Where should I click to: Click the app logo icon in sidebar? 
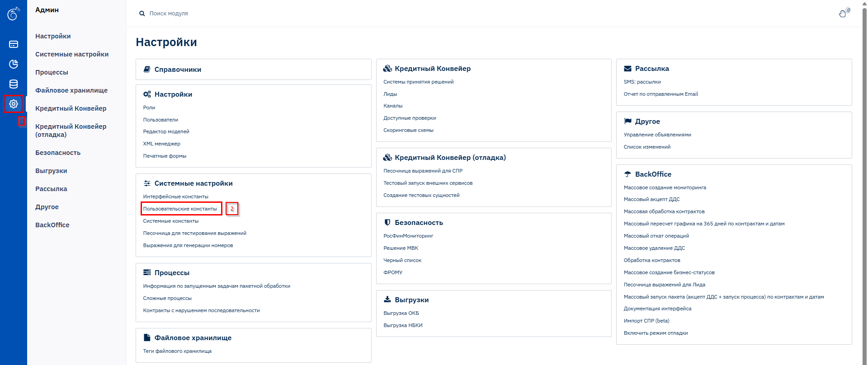click(14, 14)
